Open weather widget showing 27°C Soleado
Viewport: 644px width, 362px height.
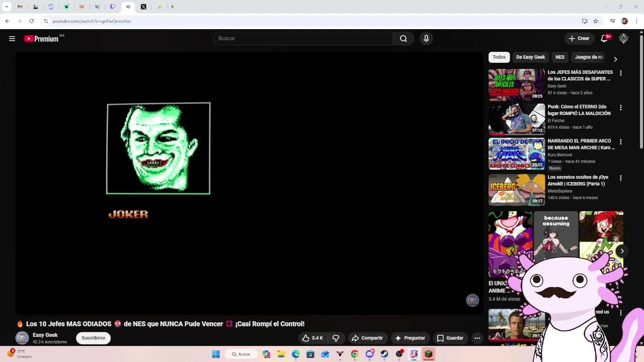tap(18, 354)
